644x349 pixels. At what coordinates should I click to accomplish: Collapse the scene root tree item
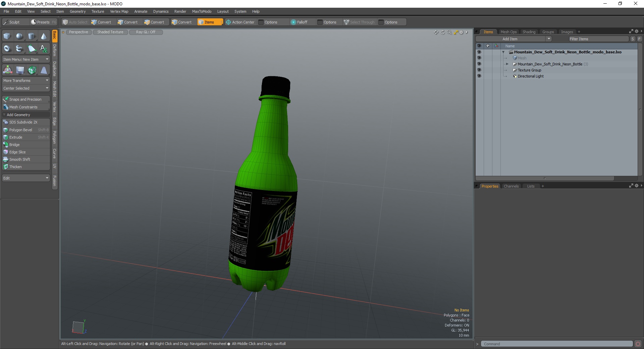(503, 52)
